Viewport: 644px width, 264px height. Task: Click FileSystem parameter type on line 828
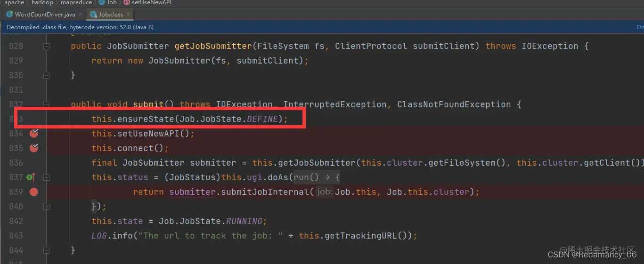(283, 46)
